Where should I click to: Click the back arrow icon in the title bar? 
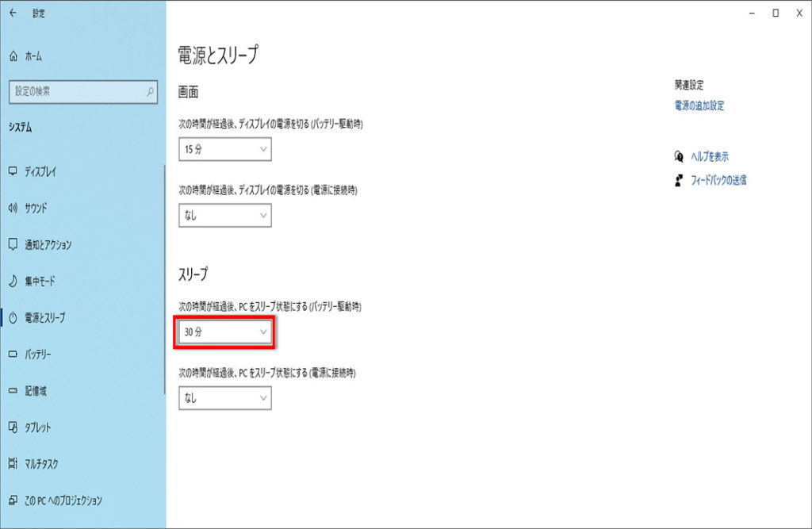coord(13,13)
